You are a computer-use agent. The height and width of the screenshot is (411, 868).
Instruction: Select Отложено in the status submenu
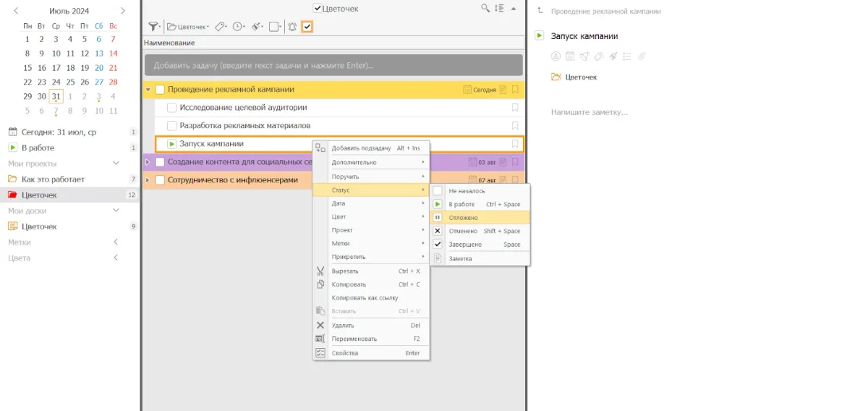pos(463,217)
